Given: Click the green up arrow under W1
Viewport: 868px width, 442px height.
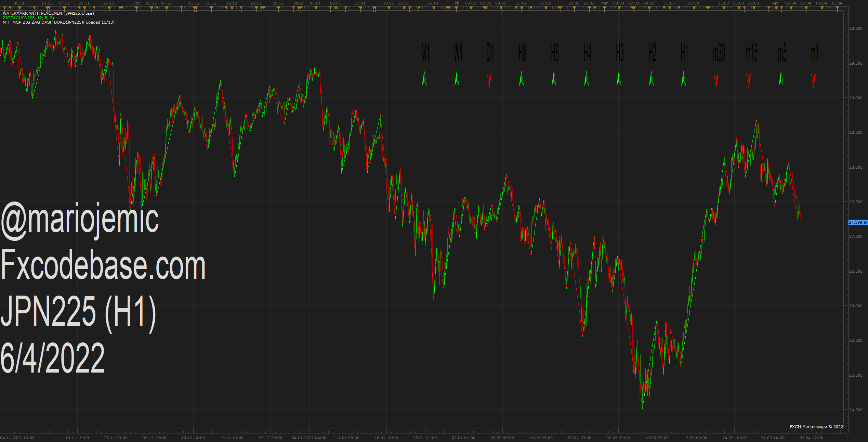Looking at the screenshot, I should click(x=457, y=79).
